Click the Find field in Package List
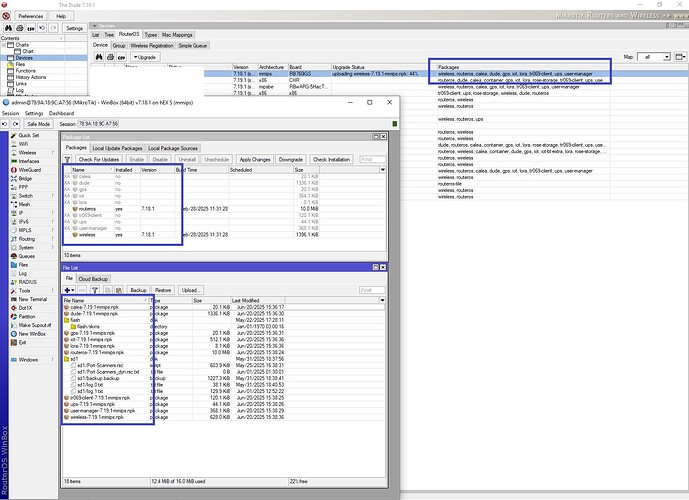The image size is (689, 500). 372,159
